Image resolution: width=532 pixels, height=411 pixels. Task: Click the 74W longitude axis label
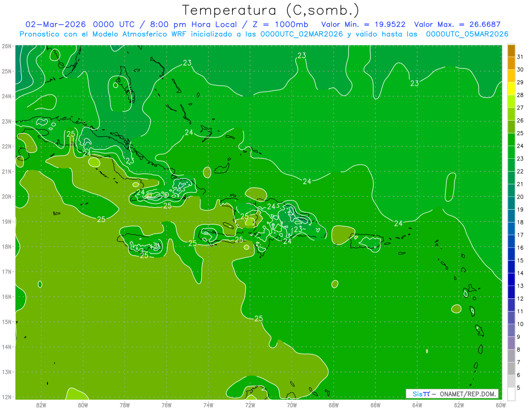tap(208, 405)
